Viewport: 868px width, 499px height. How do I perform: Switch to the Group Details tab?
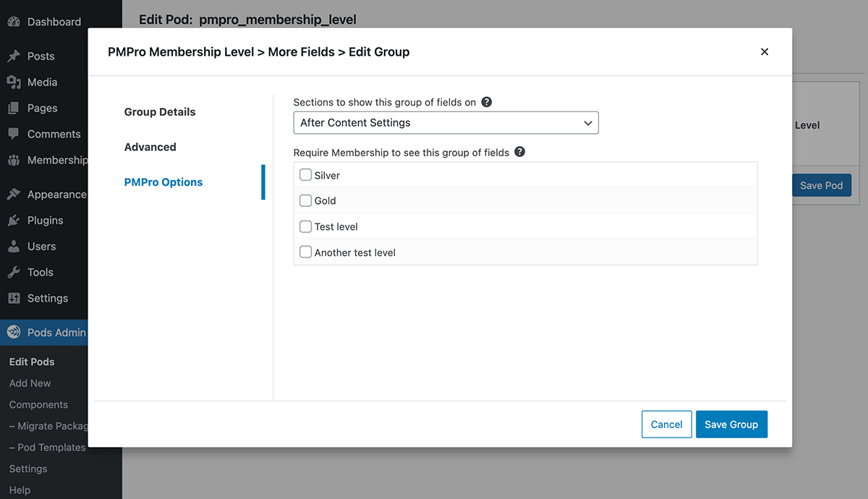click(160, 112)
